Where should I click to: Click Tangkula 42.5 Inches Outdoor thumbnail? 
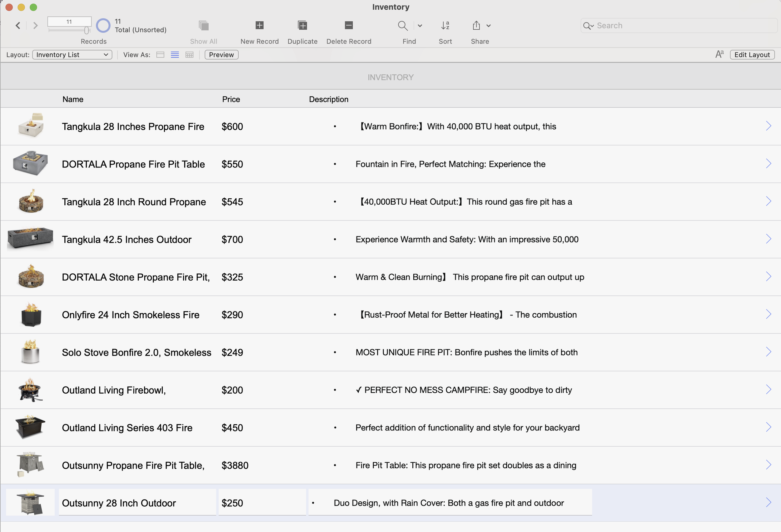coord(30,239)
